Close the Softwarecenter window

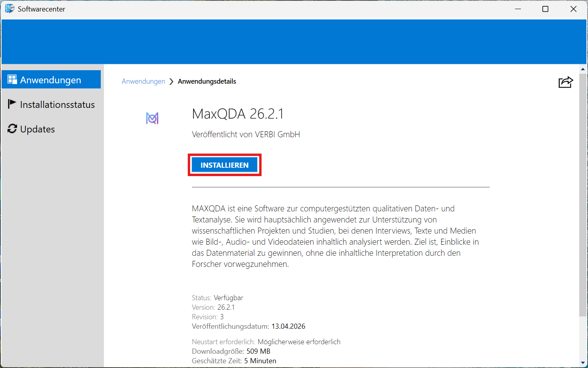coord(573,9)
